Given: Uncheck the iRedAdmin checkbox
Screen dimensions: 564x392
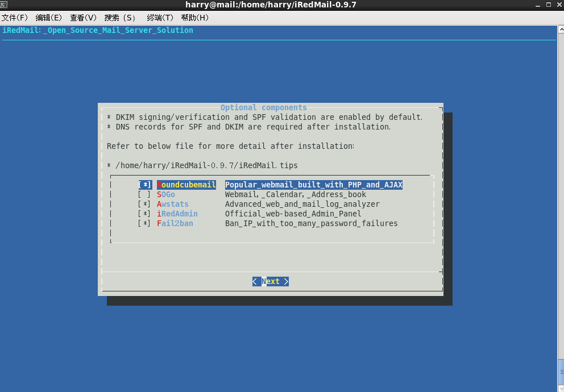Looking at the screenshot, I should coord(144,214).
